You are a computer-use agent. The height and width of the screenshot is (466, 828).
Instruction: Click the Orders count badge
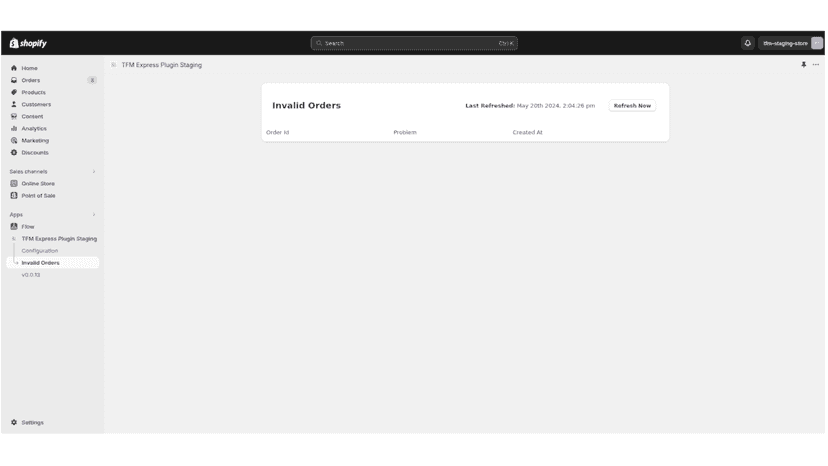click(92, 80)
